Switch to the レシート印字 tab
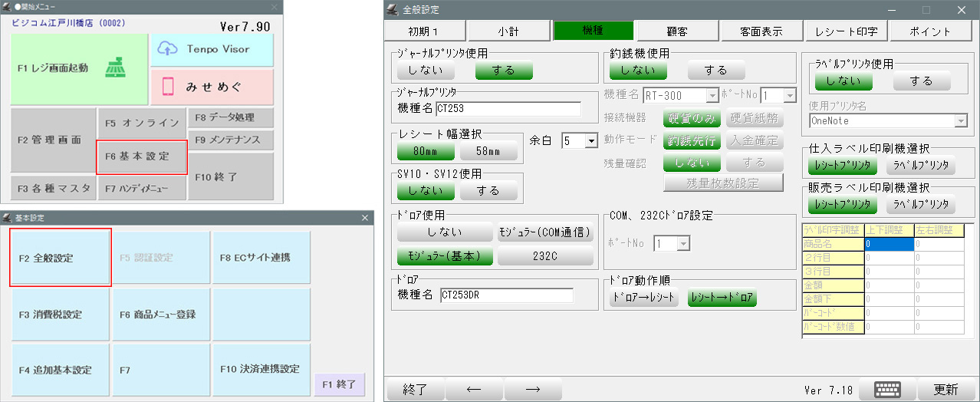This screenshot has height=402, width=980. coord(847,31)
